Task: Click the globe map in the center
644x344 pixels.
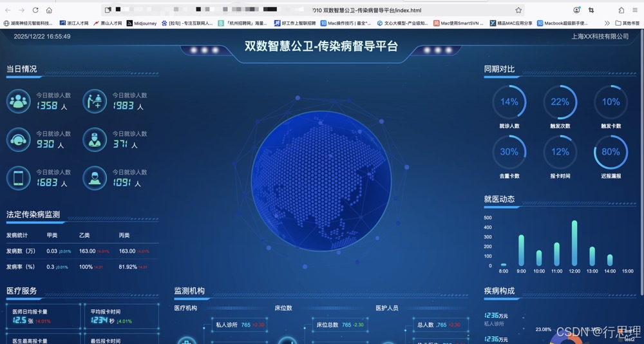Action: (321, 181)
